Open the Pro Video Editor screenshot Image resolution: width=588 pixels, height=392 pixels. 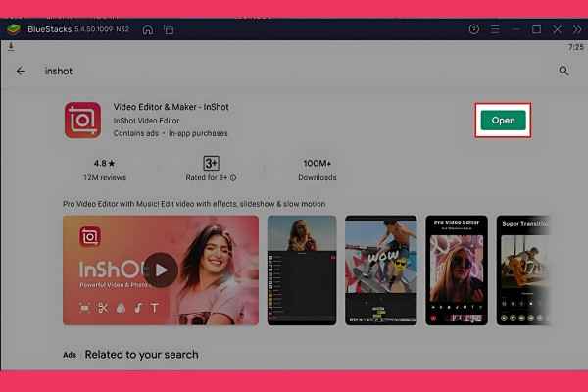pyautogui.click(x=457, y=270)
